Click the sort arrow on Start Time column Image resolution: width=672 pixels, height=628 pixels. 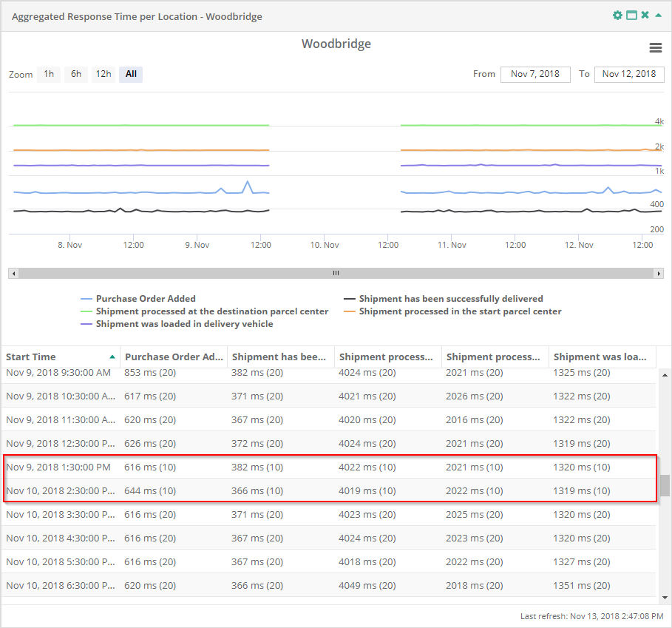[111, 357]
